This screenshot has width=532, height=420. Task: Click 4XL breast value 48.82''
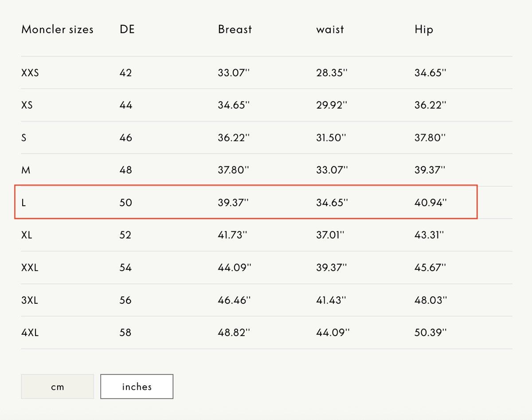point(234,333)
